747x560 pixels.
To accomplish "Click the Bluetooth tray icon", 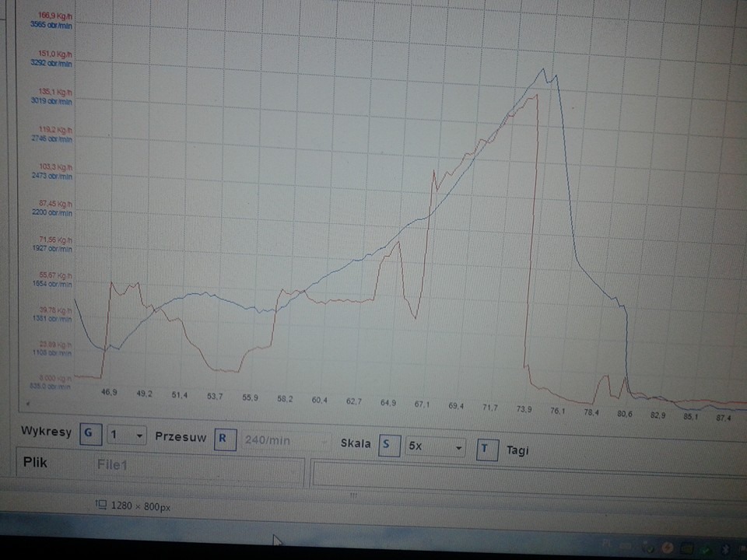I will [x=725, y=550].
